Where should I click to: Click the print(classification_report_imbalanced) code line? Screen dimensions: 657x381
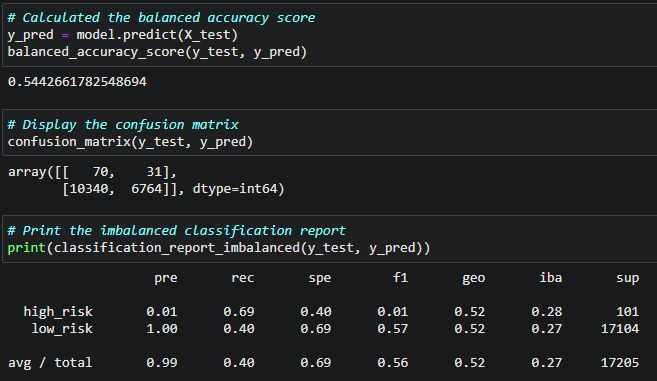coord(219,248)
